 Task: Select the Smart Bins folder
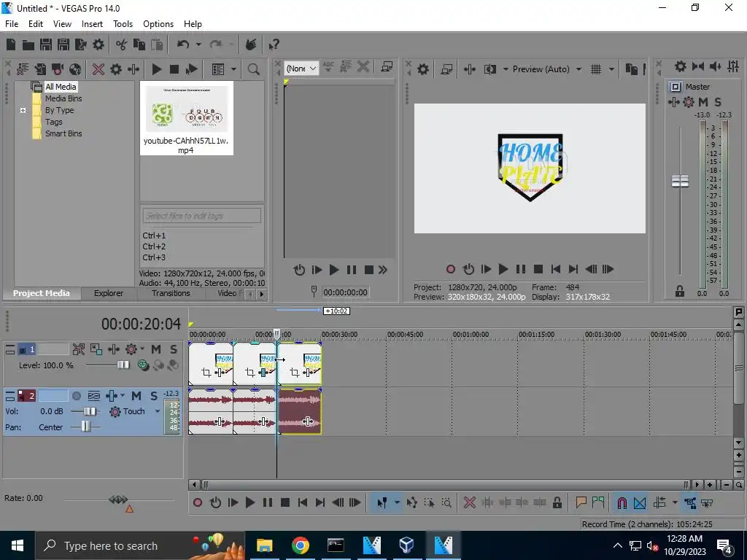point(63,133)
